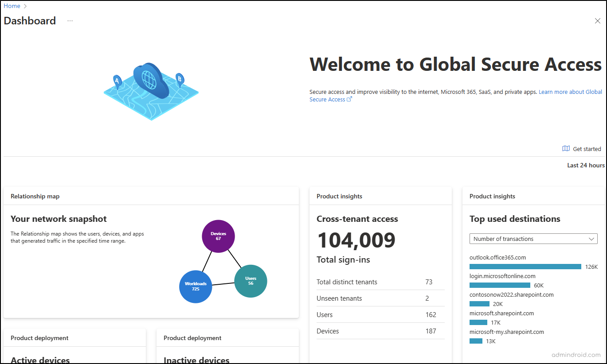Screen dimensions: 607x364
Task: Click the outlook.office365.com bar showing 126K
Action: pos(525,266)
